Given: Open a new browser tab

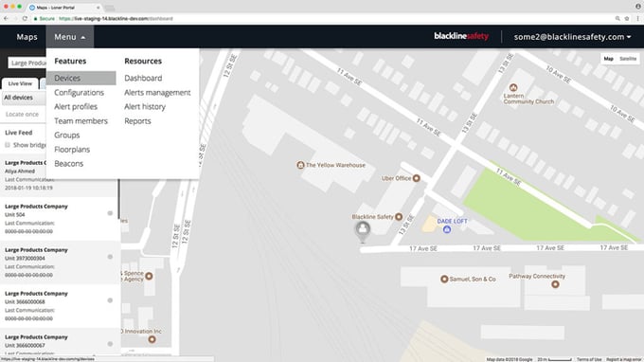Looking at the screenshot, I should click(109, 8).
